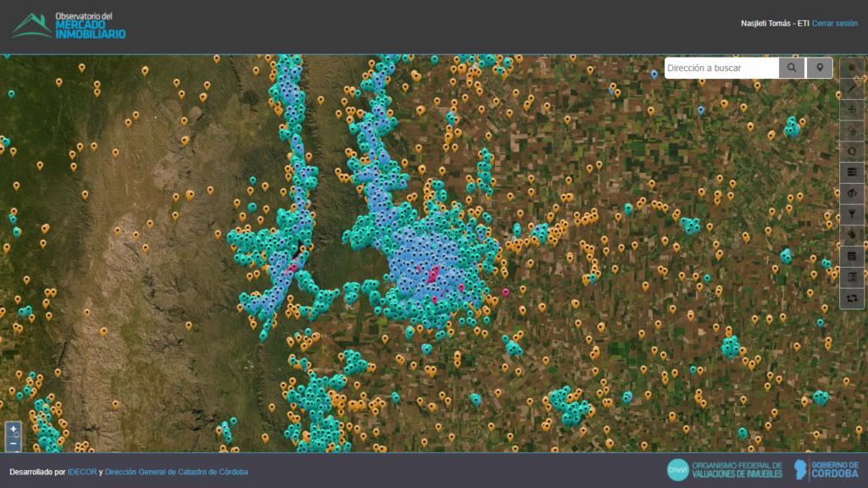Open the report sheet tool
This screenshot has height=488, width=868.
tap(852, 277)
